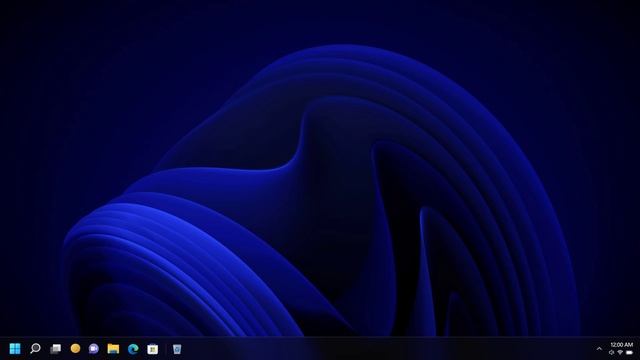Open the Recycle Bin taskbar icon
This screenshot has height=360, width=640.
point(177,349)
